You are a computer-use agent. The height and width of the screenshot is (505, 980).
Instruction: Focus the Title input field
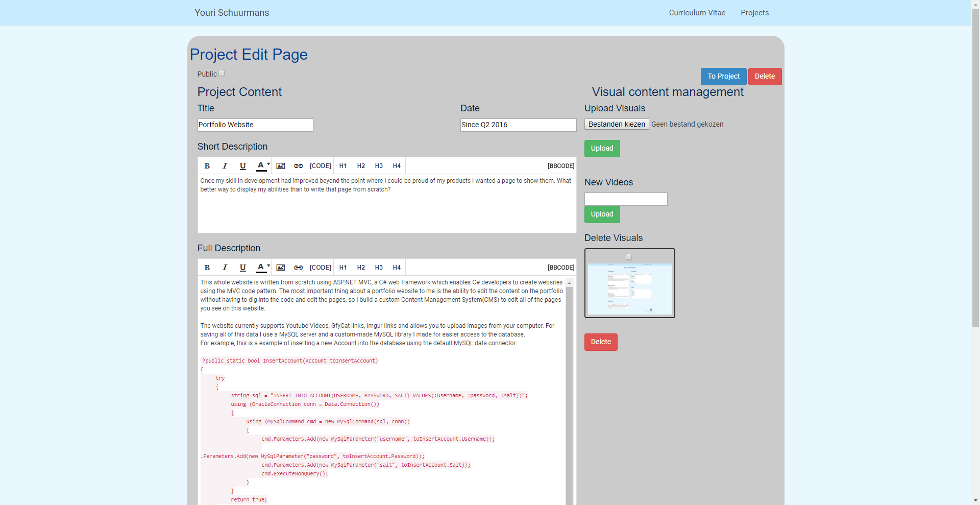click(255, 125)
